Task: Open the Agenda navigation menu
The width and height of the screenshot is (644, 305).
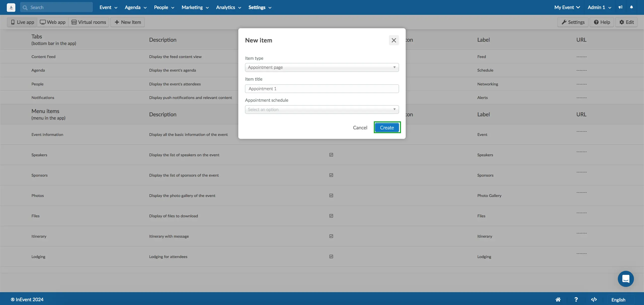Action: [136, 7]
